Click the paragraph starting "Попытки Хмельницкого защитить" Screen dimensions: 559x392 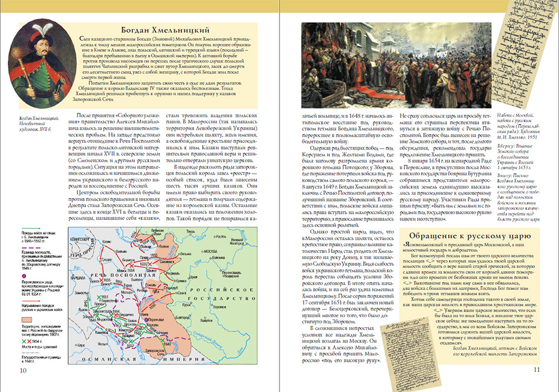pos(157,91)
